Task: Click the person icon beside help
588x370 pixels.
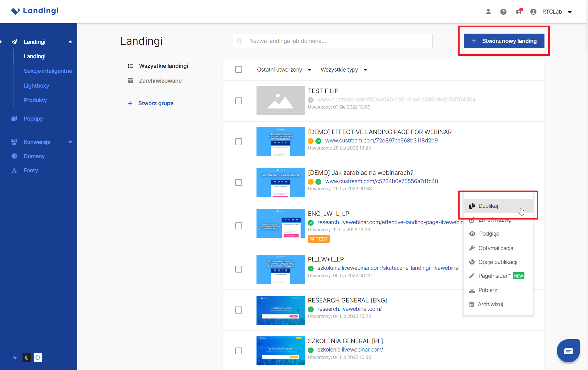Action: click(488, 12)
